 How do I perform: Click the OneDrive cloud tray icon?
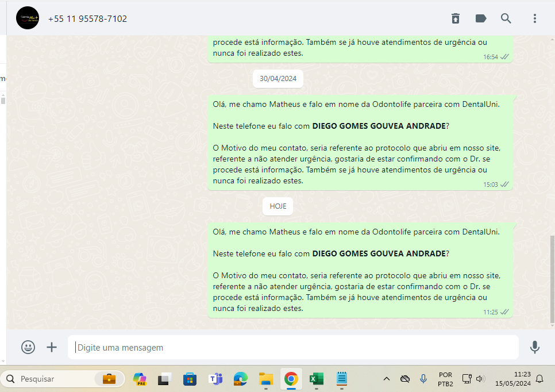coord(405,379)
